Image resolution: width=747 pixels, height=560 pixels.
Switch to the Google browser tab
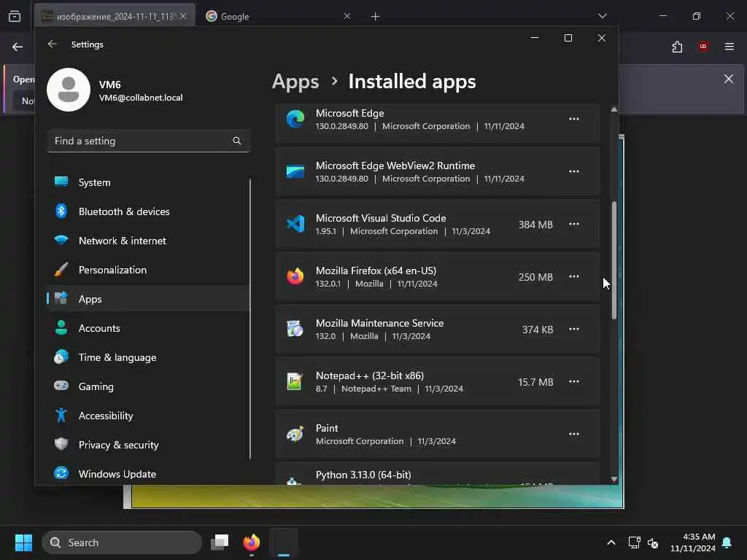click(x=279, y=16)
